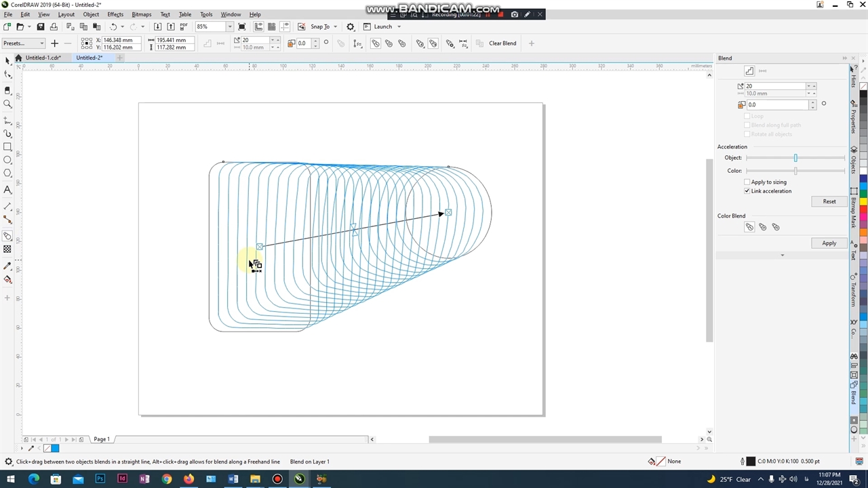The height and width of the screenshot is (488, 868).
Task: Toggle the blend steps mode button in docker
Action: pyautogui.click(x=749, y=70)
